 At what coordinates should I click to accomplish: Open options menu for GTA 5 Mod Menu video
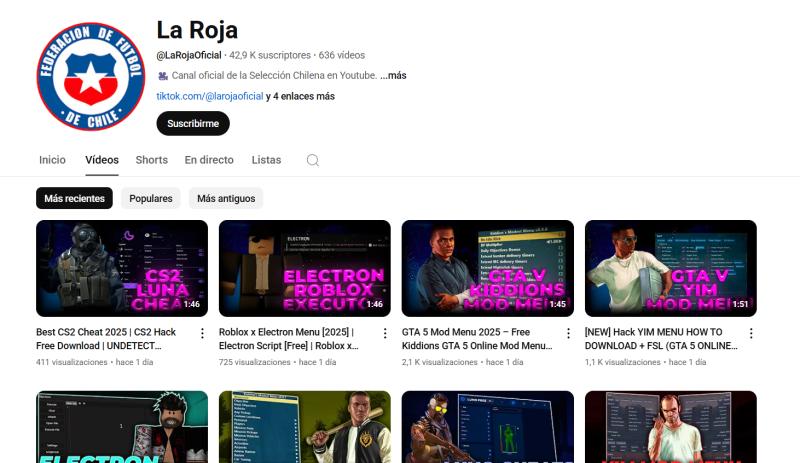(568, 333)
